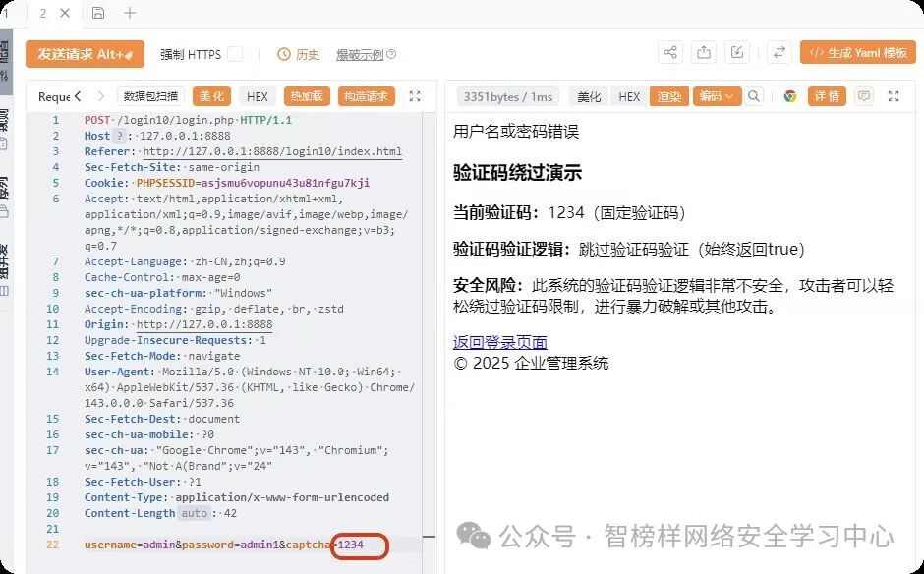Image resolution: width=924 pixels, height=574 pixels.
Task: Click the Cache-Control: max-age=0 line
Action: coord(162,277)
